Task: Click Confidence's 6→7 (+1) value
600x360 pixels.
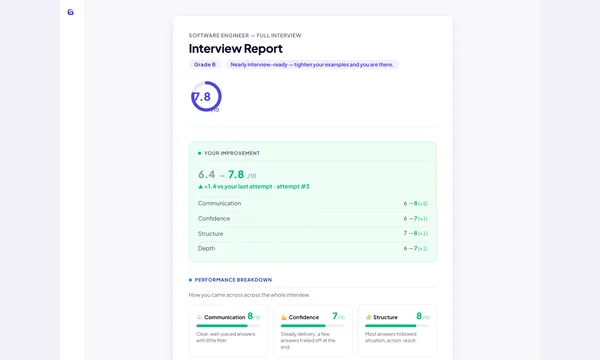Action: pos(416,218)
